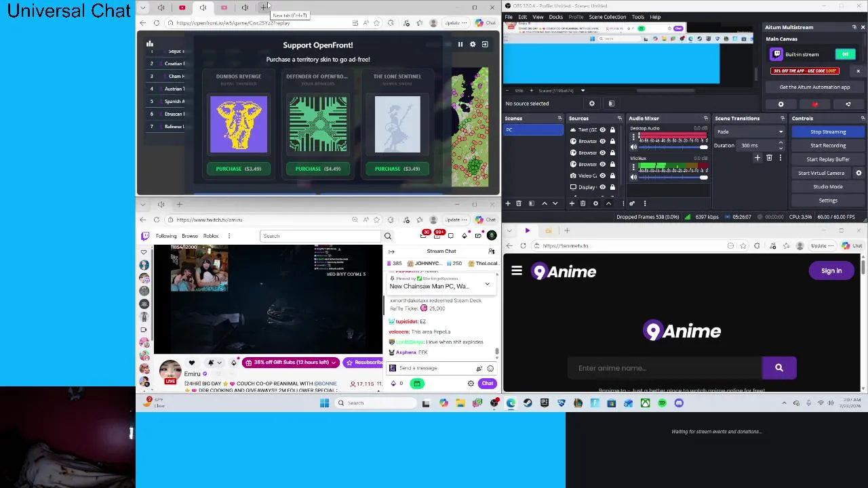Adjust Mic/Aux volume slider in OBS

point(671,177)
